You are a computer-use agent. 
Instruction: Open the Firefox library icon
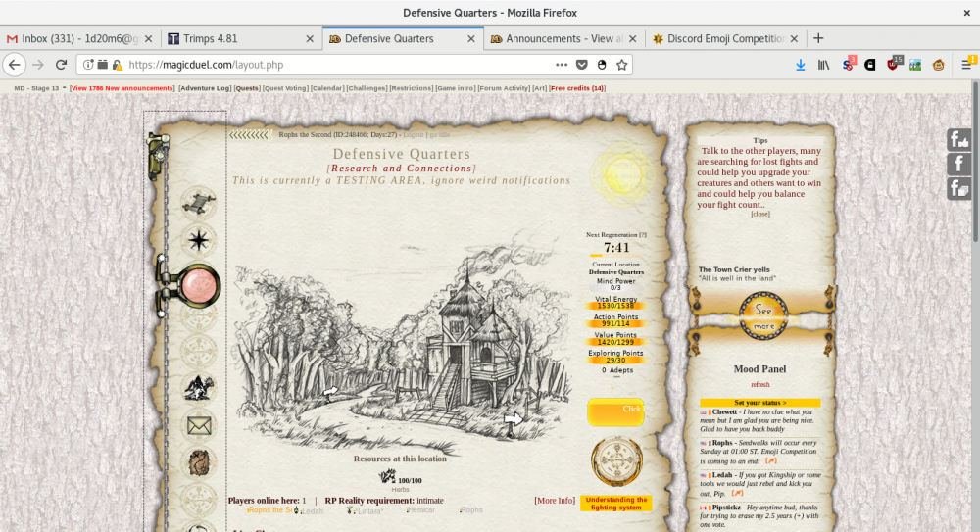[824, 65]
